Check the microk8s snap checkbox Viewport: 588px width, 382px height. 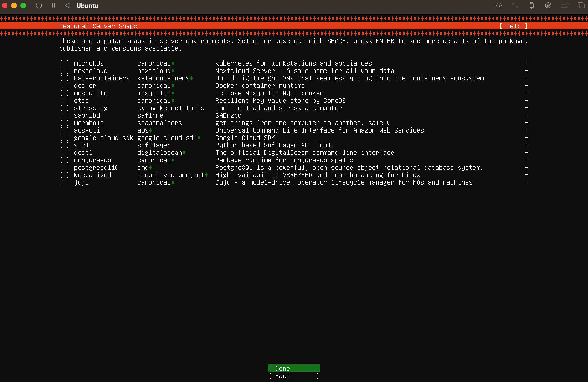[64, 64]
